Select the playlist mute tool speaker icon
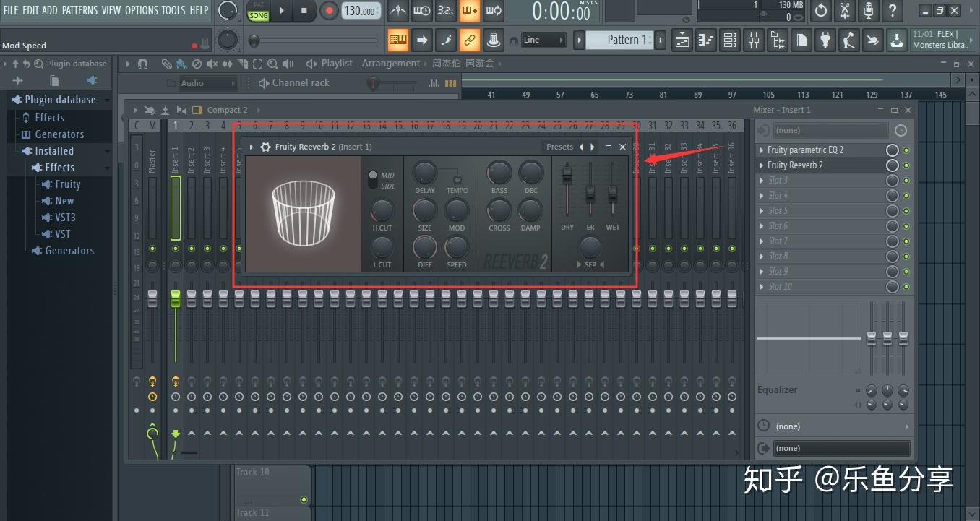The width and height of the screenshot is (980, 521). [x=212, y=64]
